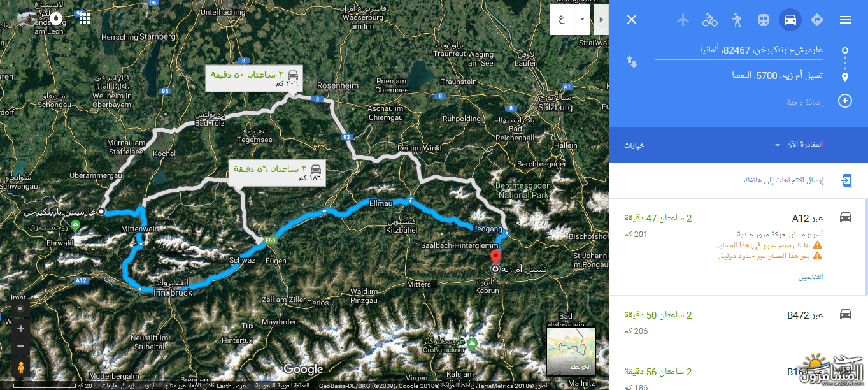This screenshot has height=390, width=868.
Task: Select the transit train travel mode icon
Action: (x=763, y=20)
